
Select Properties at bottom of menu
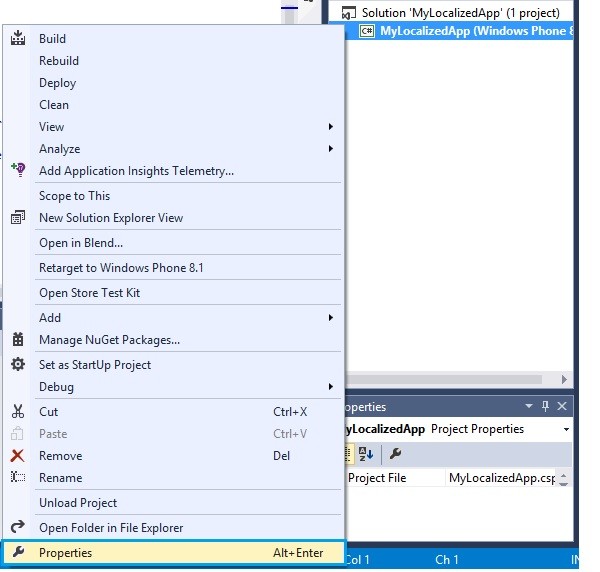click(x=174, y=552)
